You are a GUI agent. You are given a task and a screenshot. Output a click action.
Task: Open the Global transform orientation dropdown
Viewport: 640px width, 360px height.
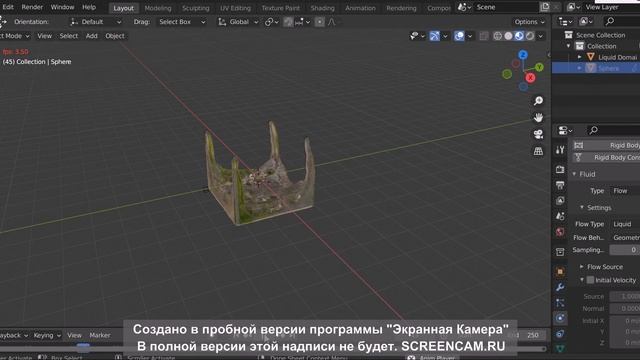tap(238, 22)
